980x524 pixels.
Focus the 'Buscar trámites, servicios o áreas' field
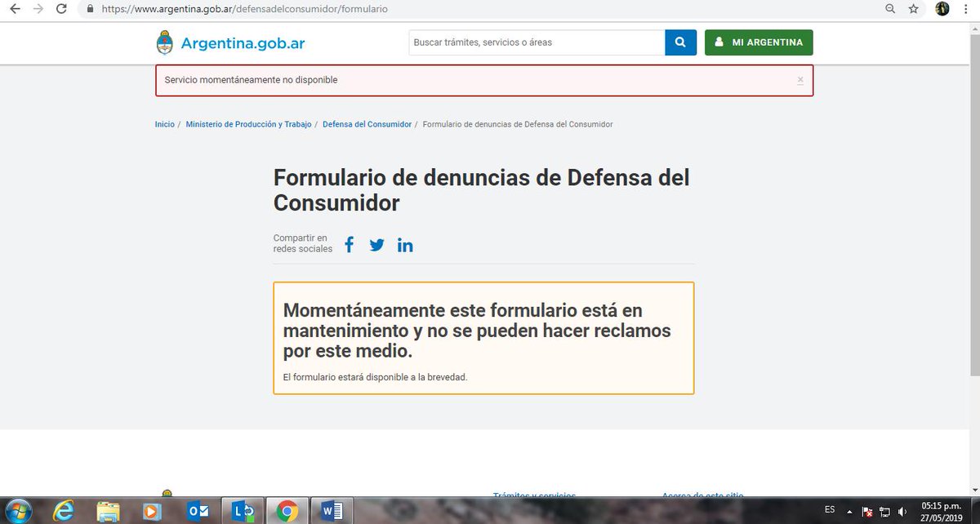point(537,42)
